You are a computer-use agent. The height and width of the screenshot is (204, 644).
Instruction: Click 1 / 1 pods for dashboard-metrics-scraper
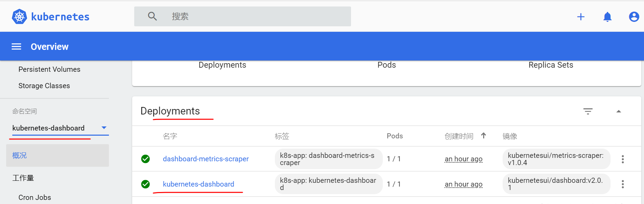[394, 159]
